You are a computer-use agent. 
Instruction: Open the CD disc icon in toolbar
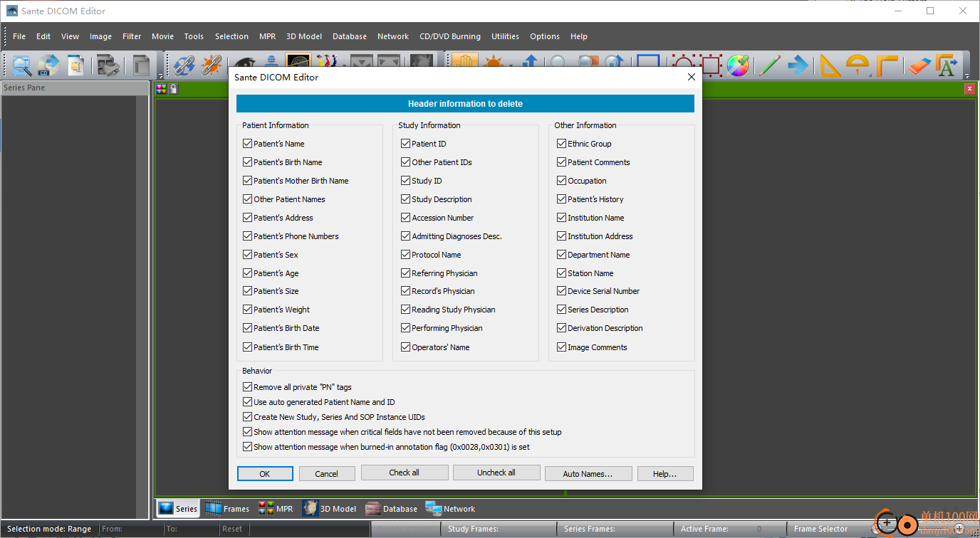[49, 65]
